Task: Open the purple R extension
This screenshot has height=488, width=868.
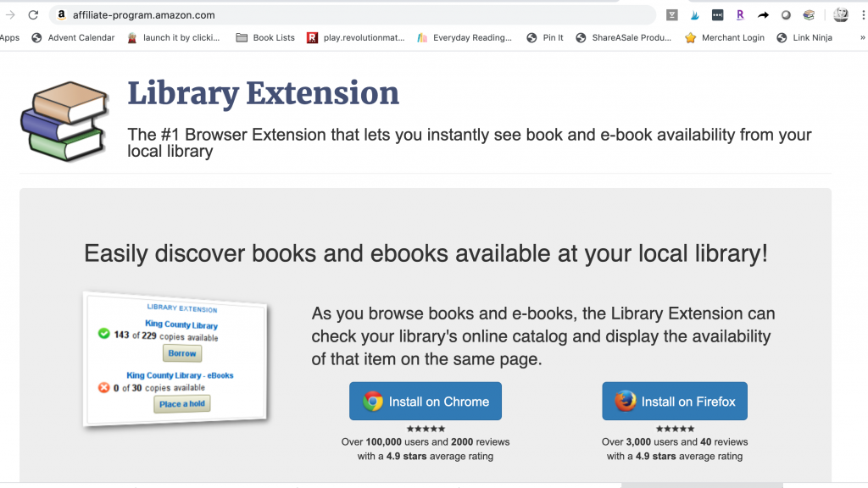Action: pos(740,15)
